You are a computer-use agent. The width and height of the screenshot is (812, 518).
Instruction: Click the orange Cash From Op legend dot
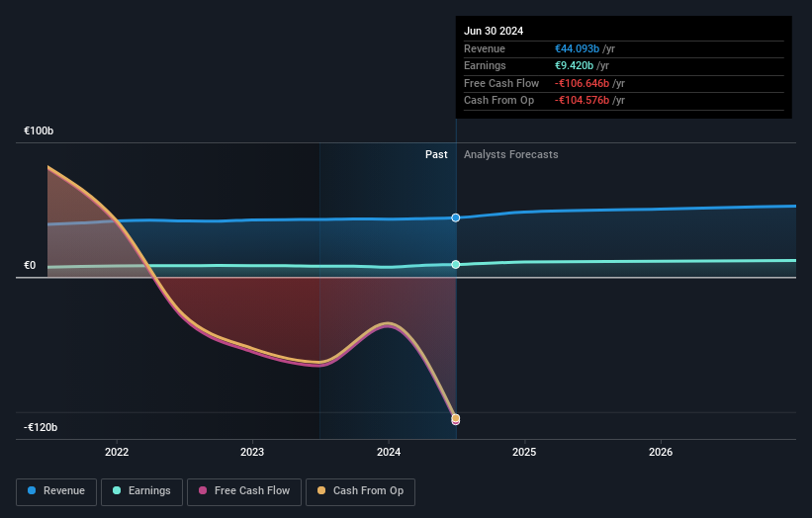tap(321, 490)
